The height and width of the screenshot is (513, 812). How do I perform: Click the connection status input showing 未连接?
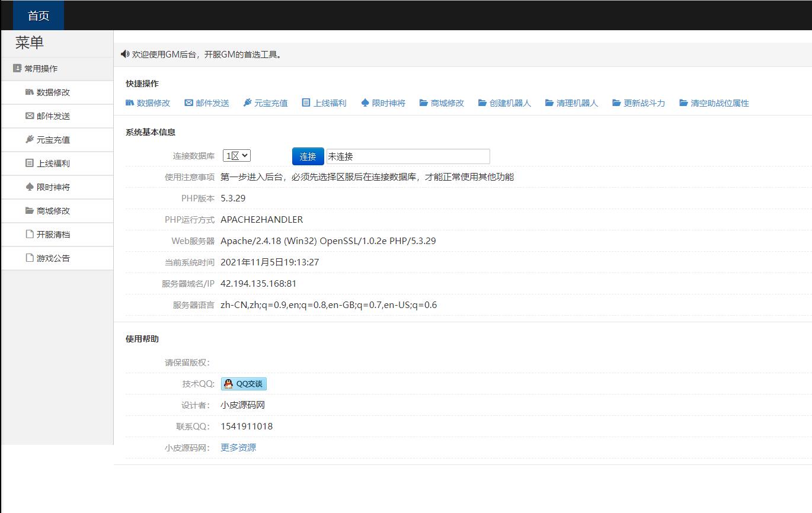pyautogui.click(x=409, y=156)
